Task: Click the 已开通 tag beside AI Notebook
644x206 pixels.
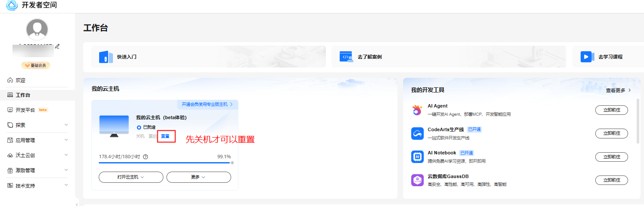Action: tap(466, 153)
